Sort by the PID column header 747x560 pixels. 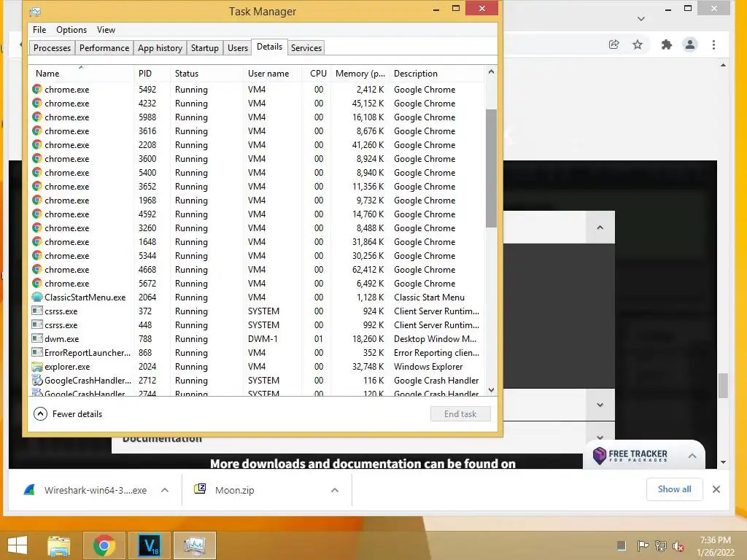[x=152, y=74]
